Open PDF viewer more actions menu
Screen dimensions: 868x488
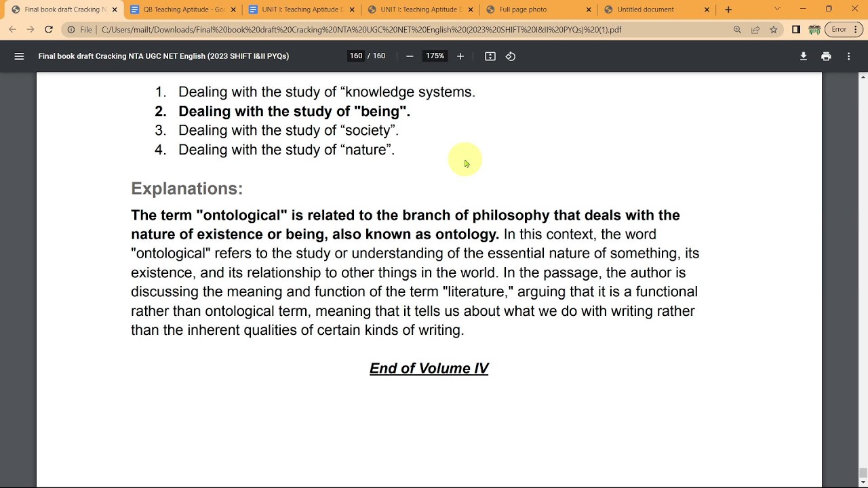pyautogui.click(x=848, y=56)
